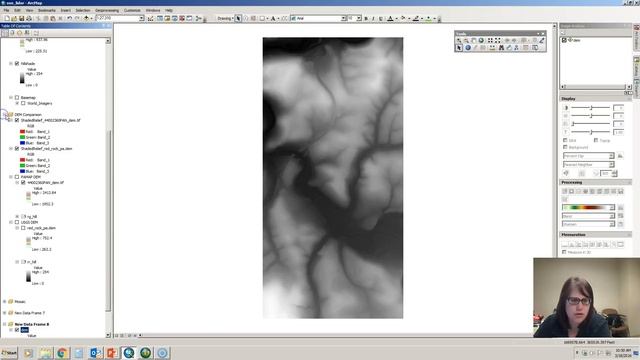Choose the text tool on Drawing toolbar
The height and width of the screenshot is (360, 640).
click(x=273, y=18)
